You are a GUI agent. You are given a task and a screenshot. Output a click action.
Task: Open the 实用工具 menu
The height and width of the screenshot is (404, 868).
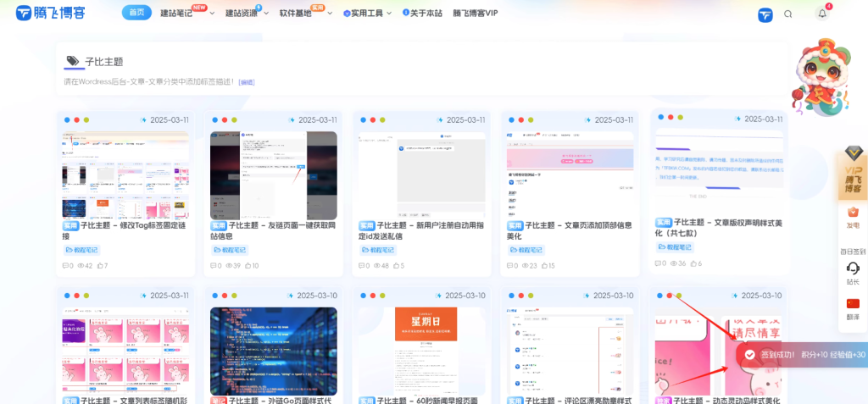click(363, 14)
